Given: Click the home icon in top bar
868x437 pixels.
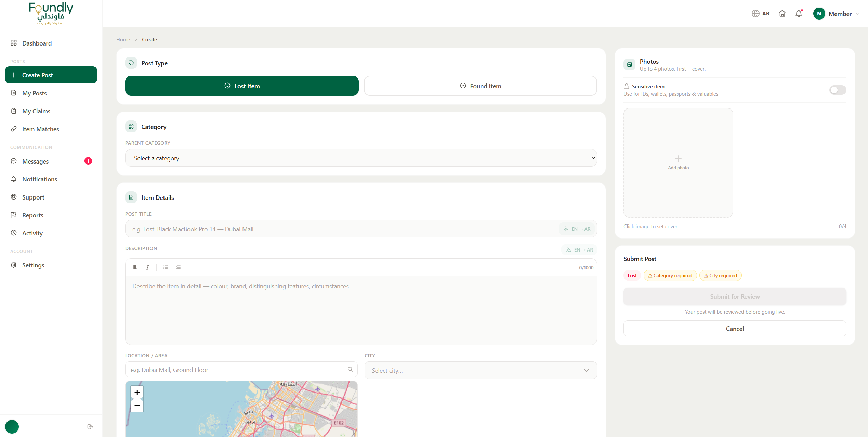Looking at the screenshot, I should [x=782, y=14].
